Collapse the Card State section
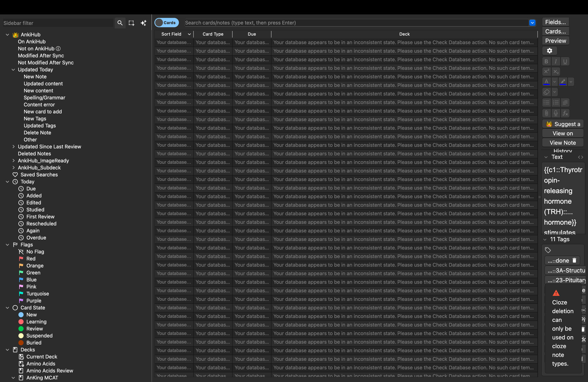 (x=7, y=308)
